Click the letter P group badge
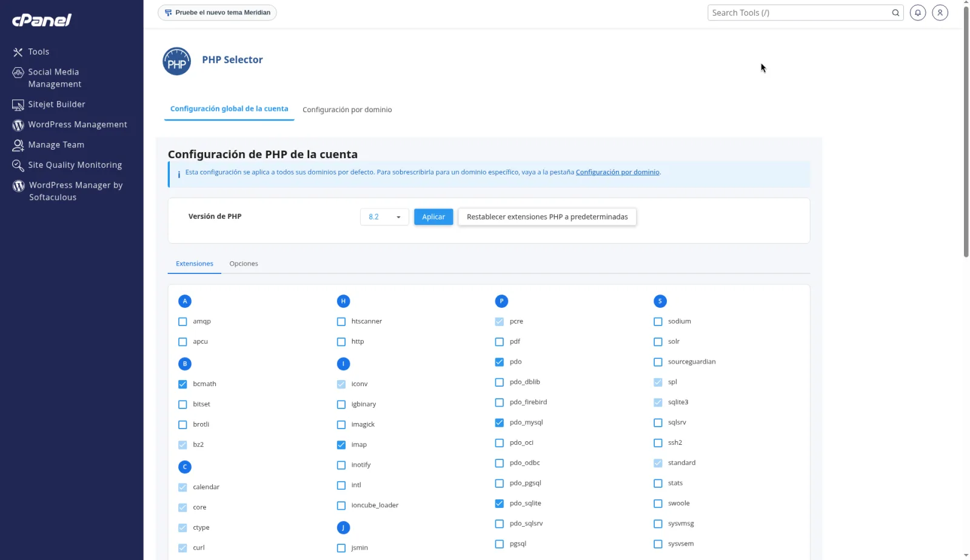970x560 pixels. (501, 301)
